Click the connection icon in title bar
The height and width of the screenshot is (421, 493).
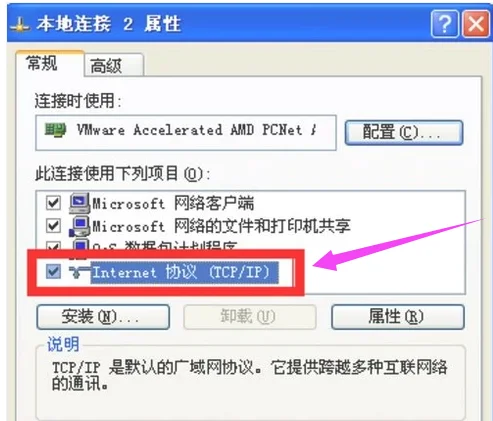click(20, 25)
